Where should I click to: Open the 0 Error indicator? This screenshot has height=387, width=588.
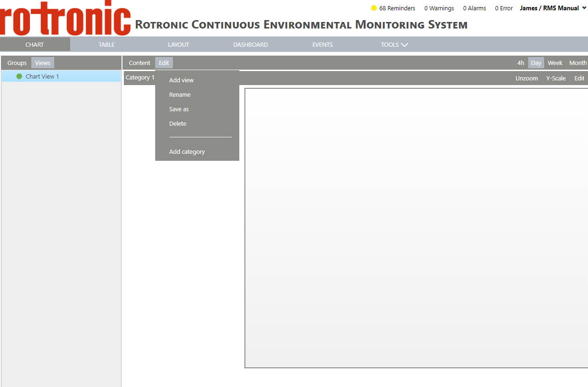(x=504, y=8)
